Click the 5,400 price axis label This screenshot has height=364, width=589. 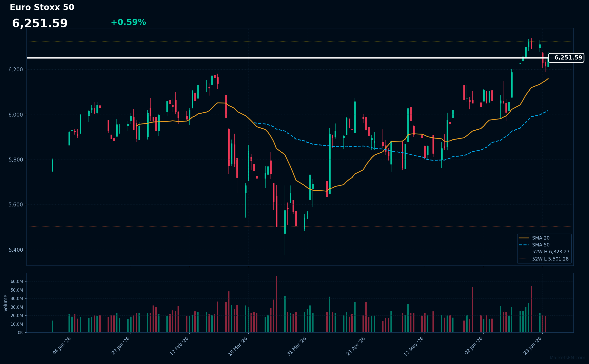(x=16, y=250)
